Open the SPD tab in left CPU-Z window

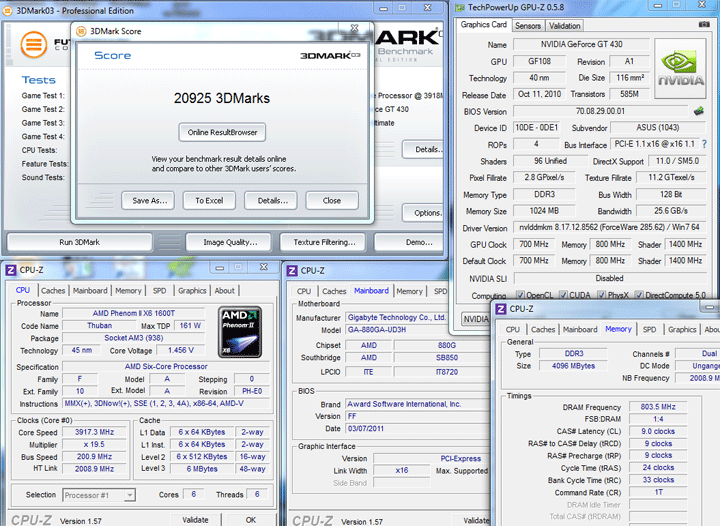click(159, 291)
